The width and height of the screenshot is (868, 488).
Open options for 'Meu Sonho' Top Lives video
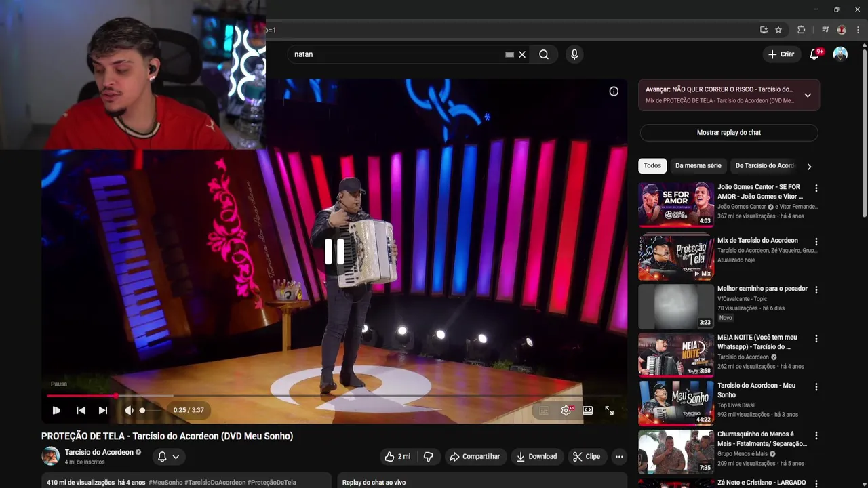[816, 387]
